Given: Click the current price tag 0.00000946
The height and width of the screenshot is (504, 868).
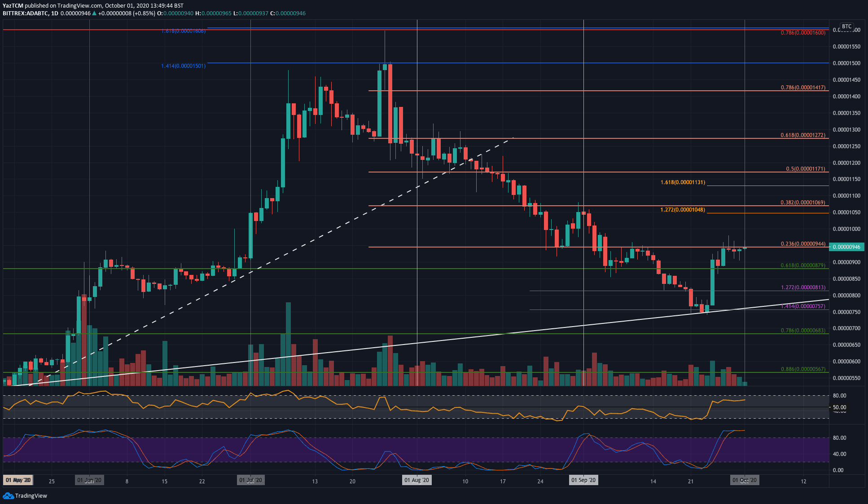Looking at the screenshot, I should tap(847, 247).
